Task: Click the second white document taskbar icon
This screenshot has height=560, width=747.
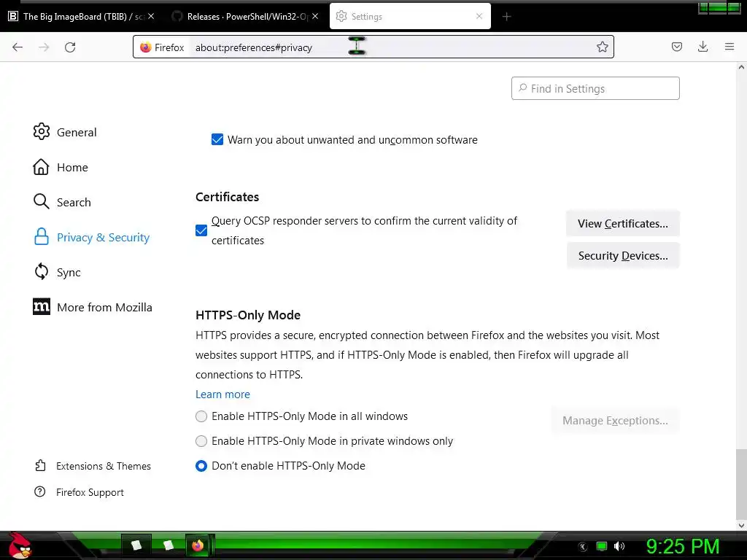Action: 169,545
